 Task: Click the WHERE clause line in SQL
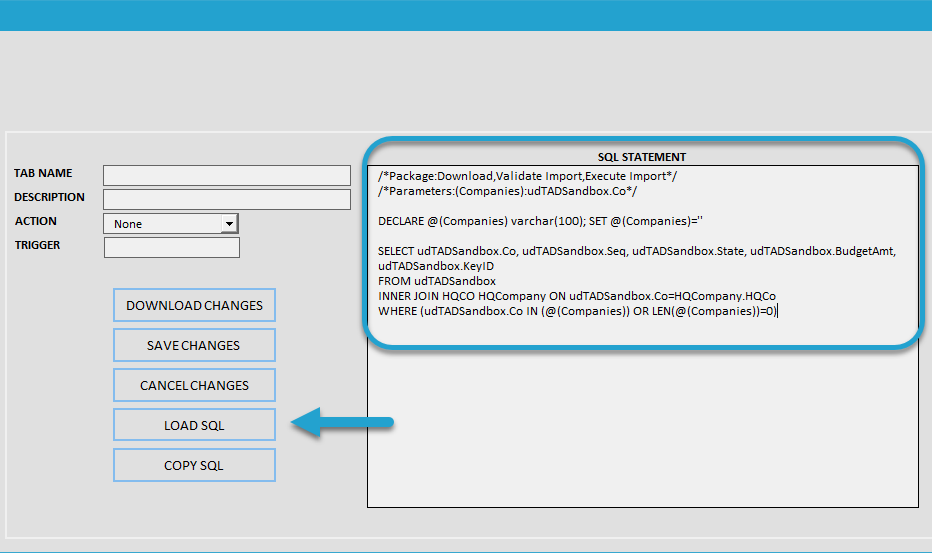[577, 311]
